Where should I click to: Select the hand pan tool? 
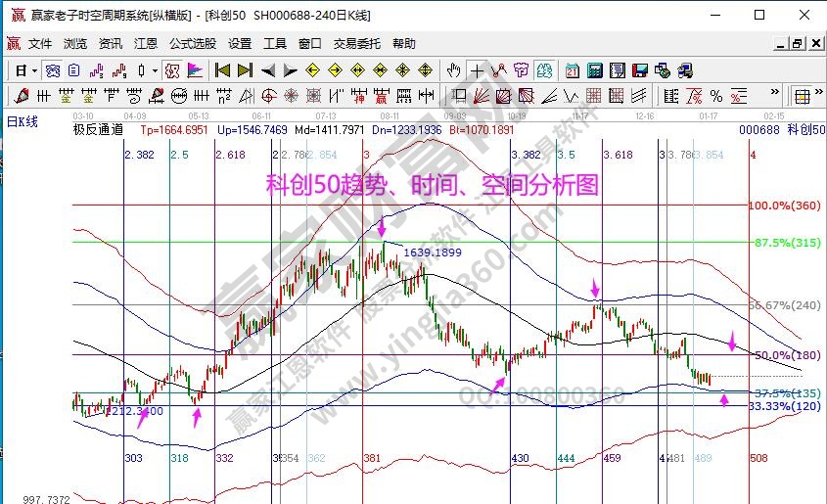[453, 70]
